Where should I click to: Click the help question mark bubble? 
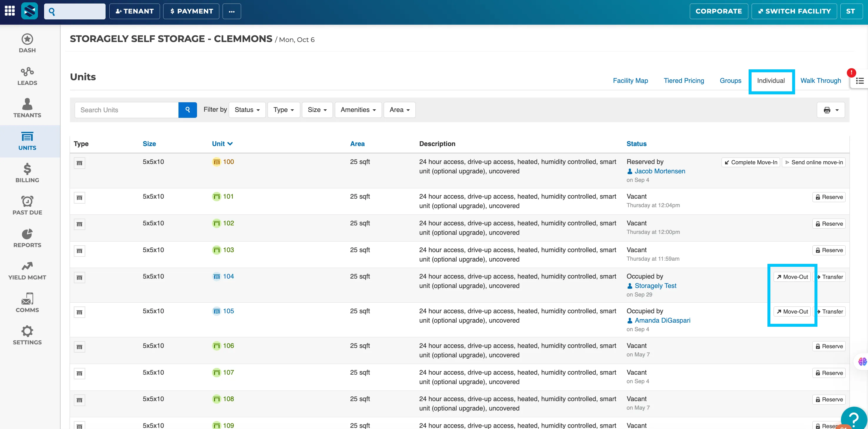click(x=854, y=418)
